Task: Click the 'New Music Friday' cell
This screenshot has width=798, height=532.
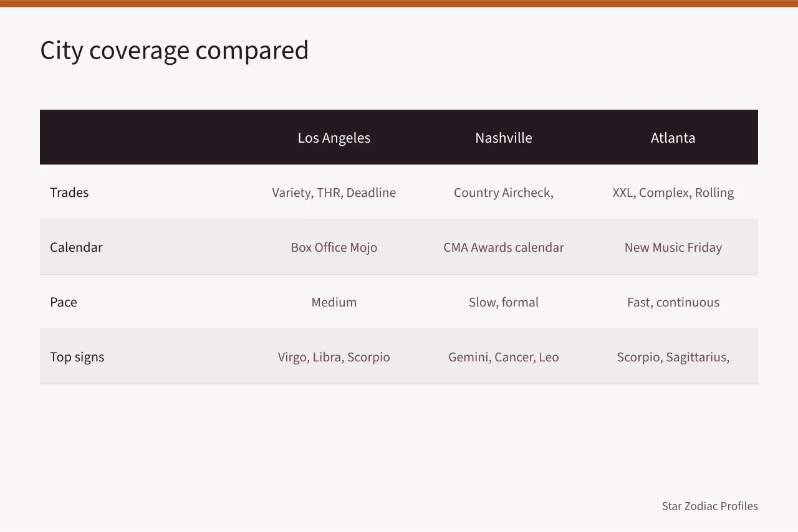Action: [673, 247]
